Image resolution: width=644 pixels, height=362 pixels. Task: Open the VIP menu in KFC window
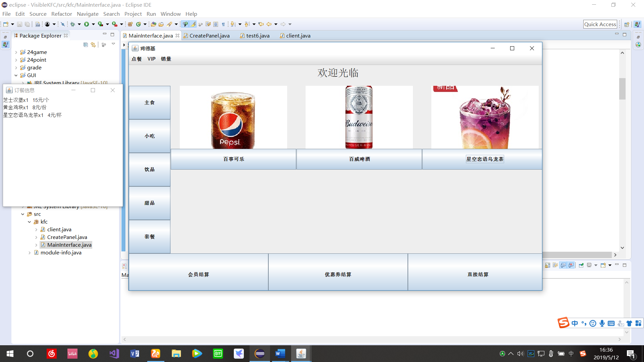(151, 59)
